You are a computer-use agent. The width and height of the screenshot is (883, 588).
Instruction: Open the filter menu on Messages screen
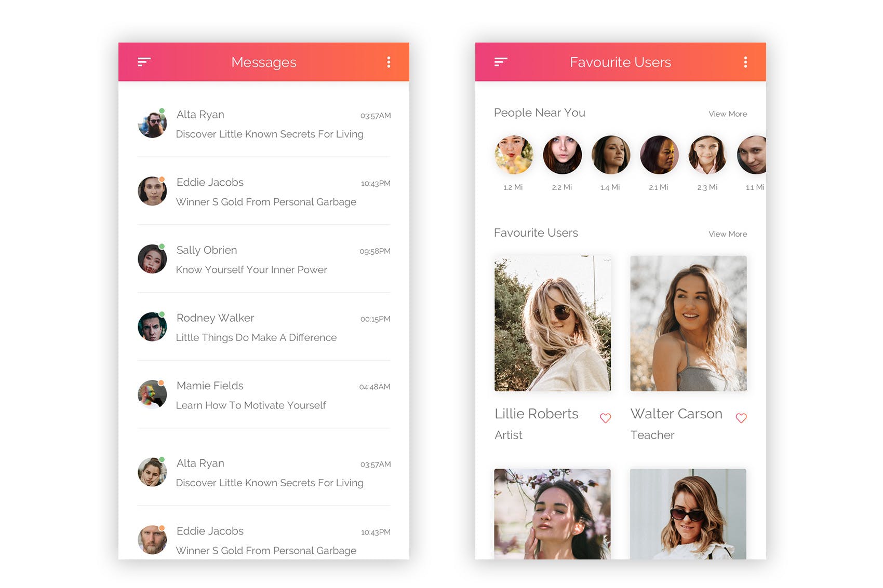(144, 62)
